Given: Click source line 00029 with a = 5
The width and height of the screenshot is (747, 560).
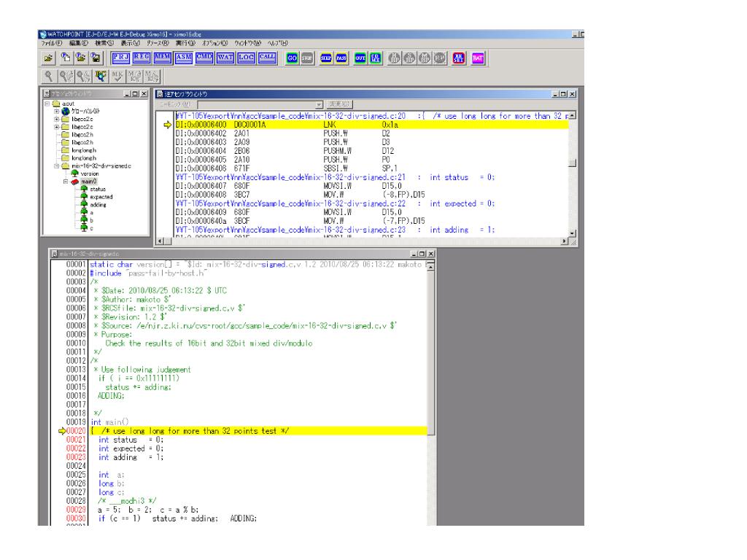Looking at the screenshot, I should [147, 510].
